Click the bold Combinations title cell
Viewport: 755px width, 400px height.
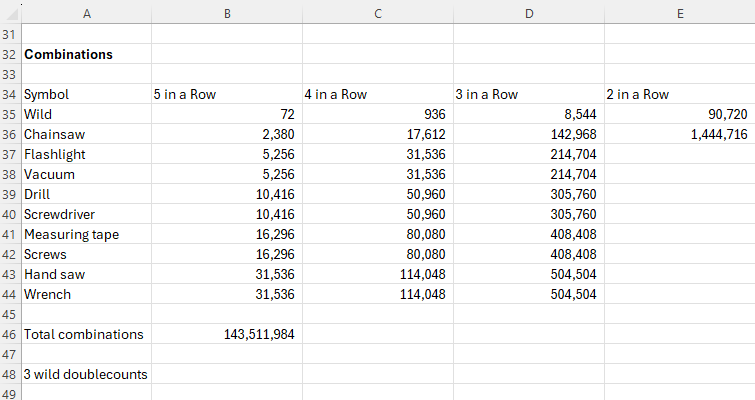(x=68, y=54)
